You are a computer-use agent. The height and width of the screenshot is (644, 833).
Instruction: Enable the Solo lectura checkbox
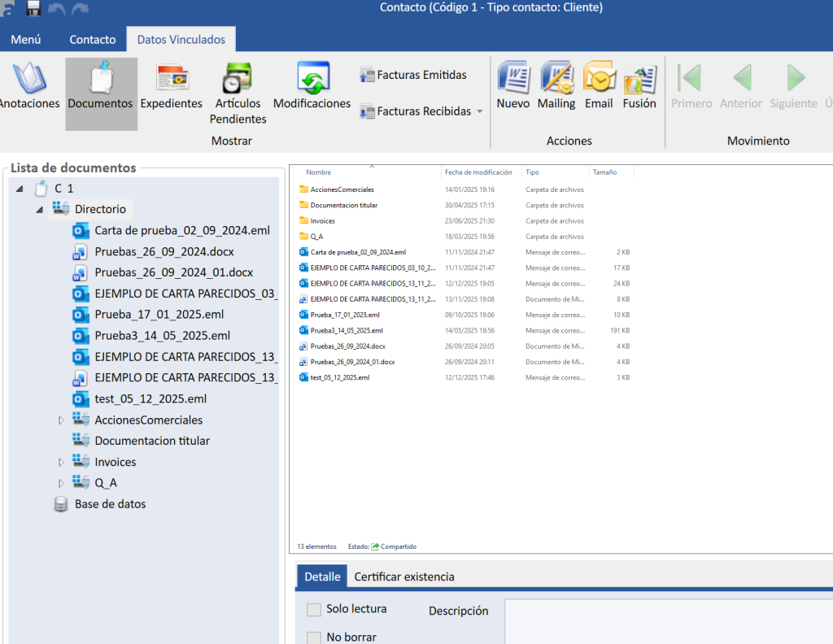click(314, 610)
